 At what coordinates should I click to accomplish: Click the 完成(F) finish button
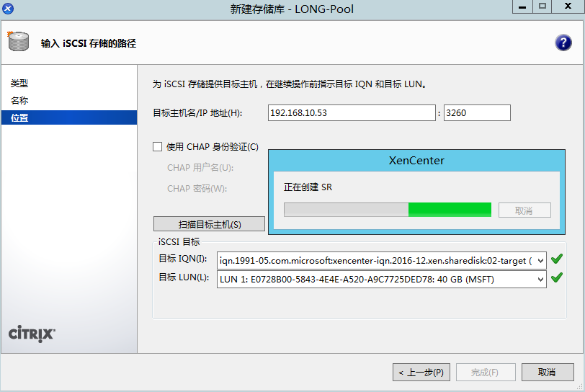point(486,373)
